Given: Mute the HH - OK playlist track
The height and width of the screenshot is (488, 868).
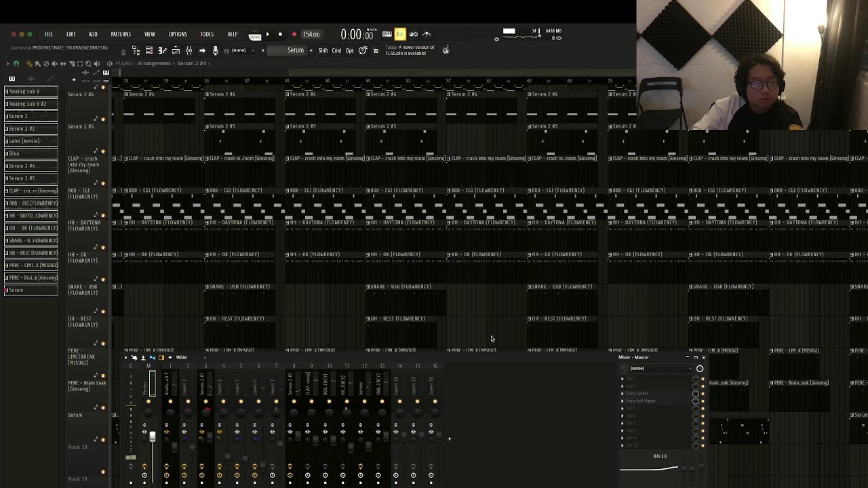Looking at the screenshot, I should (x=103, y=279).
